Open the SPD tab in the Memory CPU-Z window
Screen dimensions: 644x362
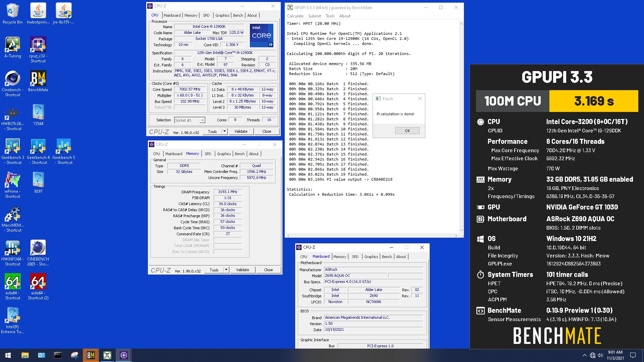tap(208, 154)
